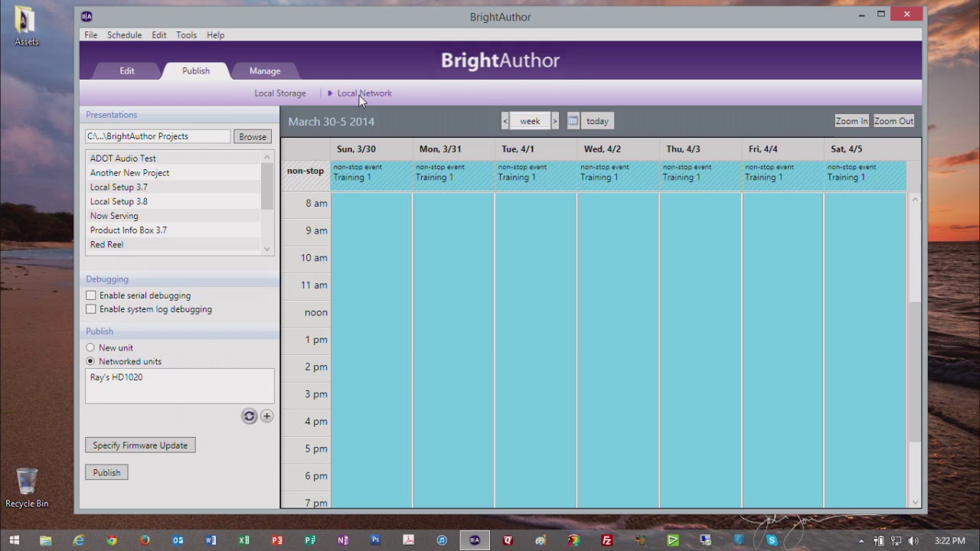980x551 pixels.
Task: Open the Edit menu in menu bar
Action: [158, 35]
